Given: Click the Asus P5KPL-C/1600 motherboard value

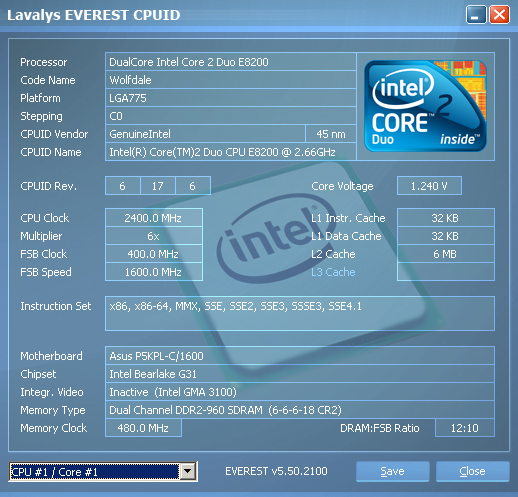Looking at the screenshot, I should click(300, 356).
